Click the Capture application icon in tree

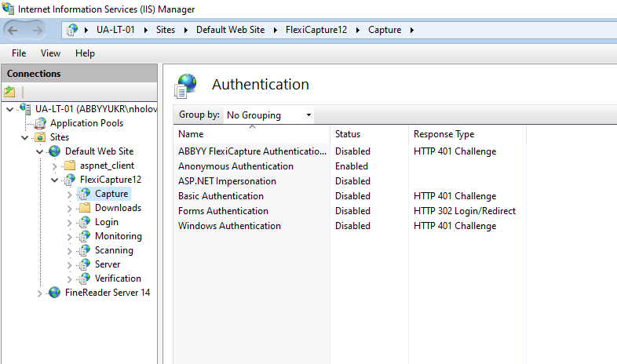point(85,194)
